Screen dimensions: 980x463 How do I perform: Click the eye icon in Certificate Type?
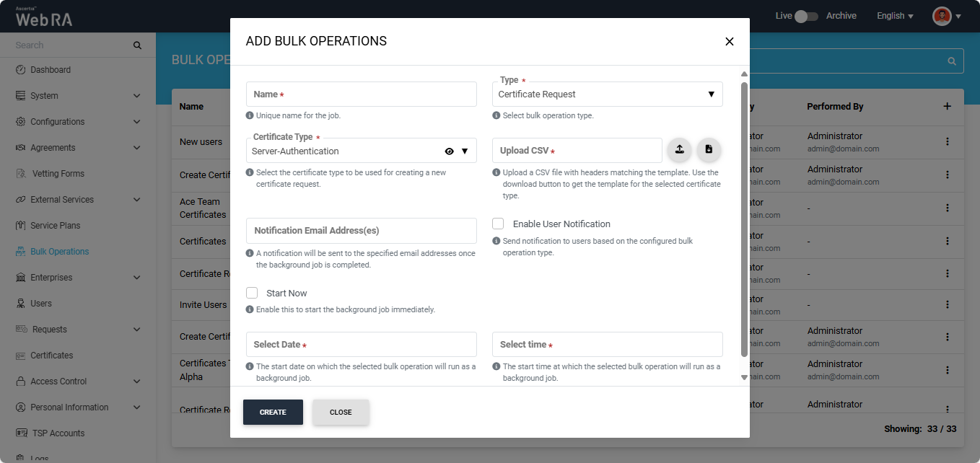coord(450,151)
